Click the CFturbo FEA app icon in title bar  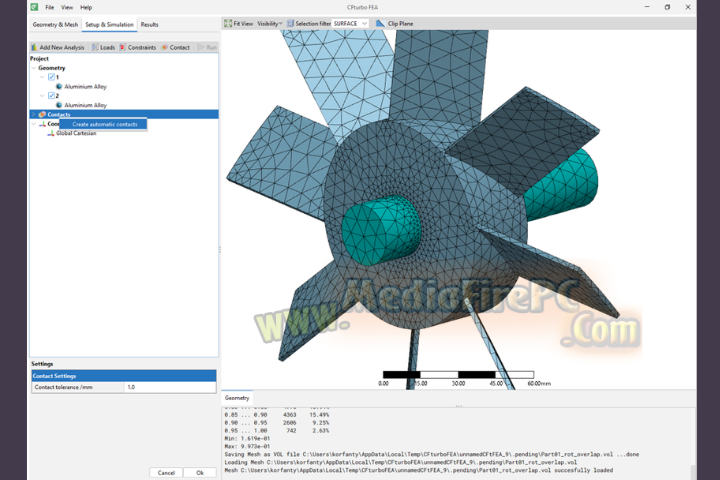pyautogui.click(x=34, y=7)
